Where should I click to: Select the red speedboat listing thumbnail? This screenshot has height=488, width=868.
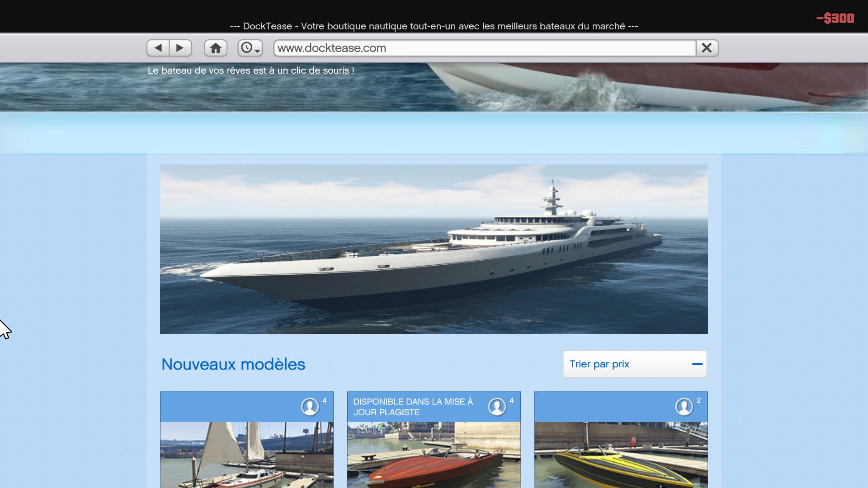tap(434, 455)
